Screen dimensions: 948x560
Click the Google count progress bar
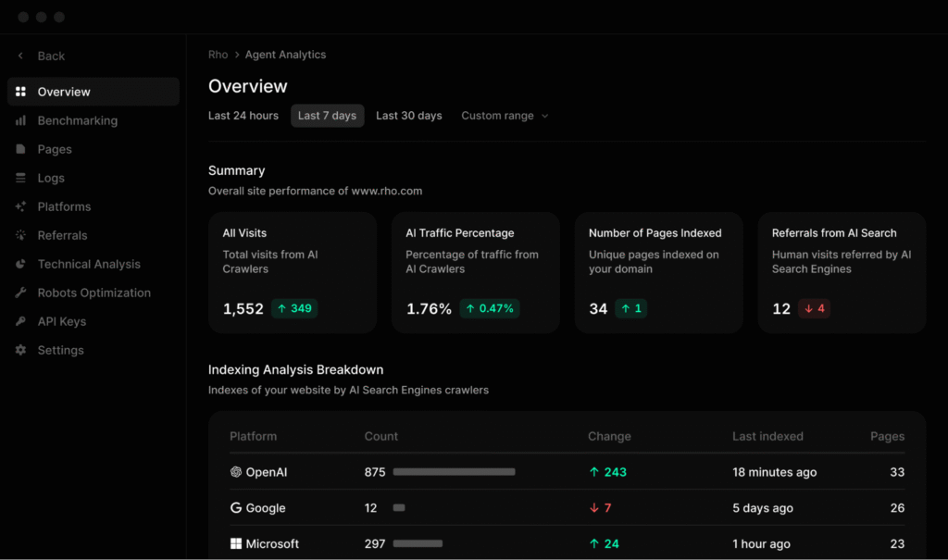tap(399, 508)
